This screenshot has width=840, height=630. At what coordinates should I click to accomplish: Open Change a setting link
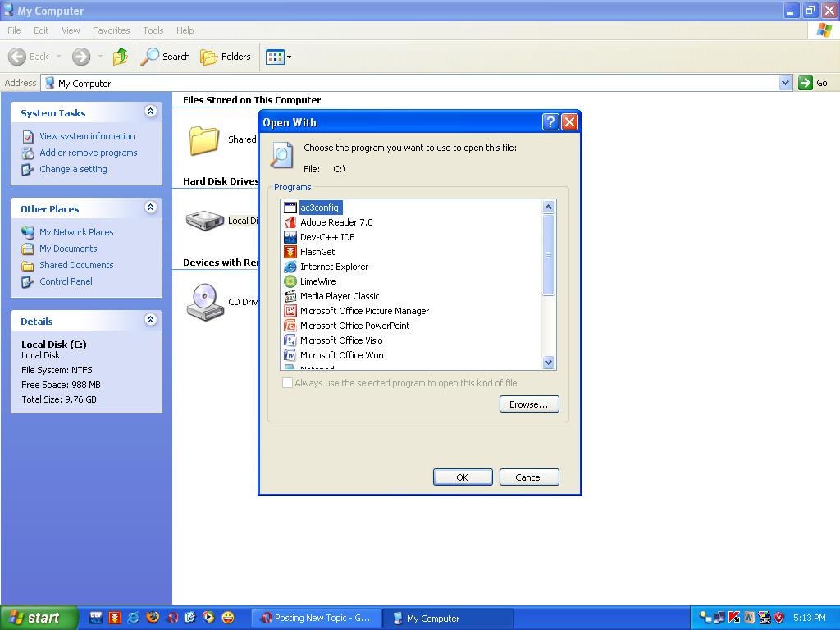[x=73, y=169]
